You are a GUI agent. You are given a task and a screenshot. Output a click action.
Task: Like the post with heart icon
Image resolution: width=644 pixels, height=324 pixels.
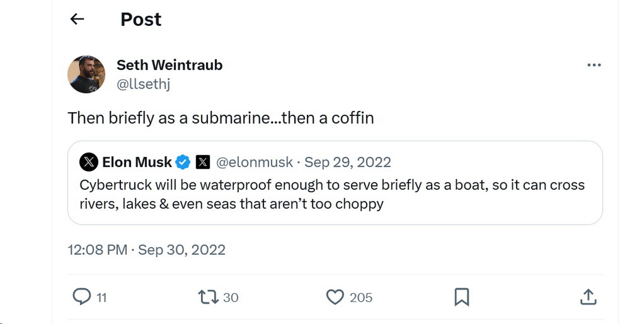(335, 297)
